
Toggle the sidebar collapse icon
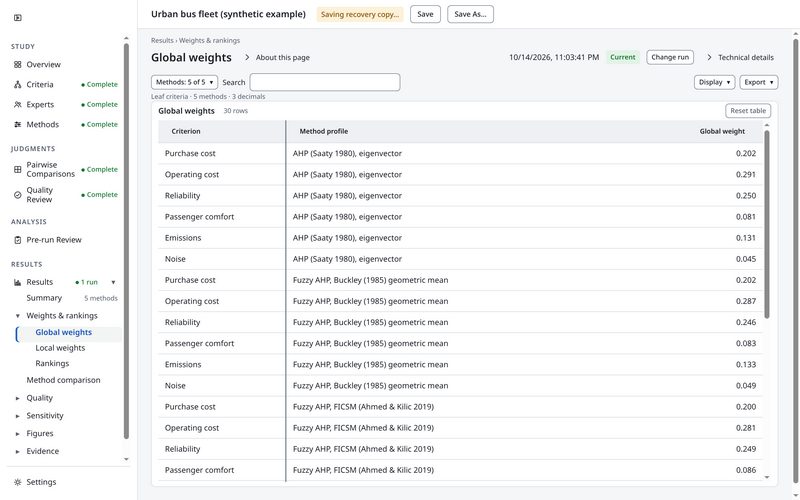18,18
